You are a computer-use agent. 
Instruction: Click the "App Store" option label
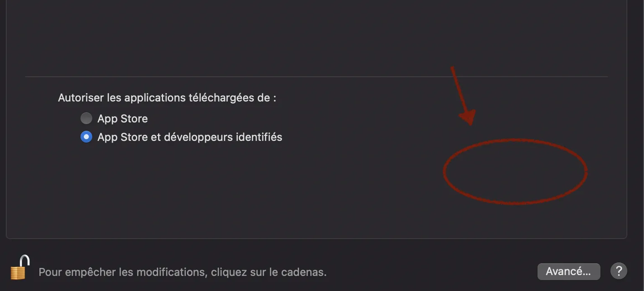[x=122, y=119]
